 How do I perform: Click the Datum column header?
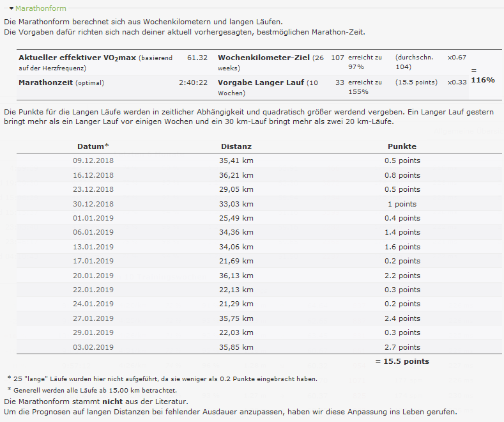93,146
